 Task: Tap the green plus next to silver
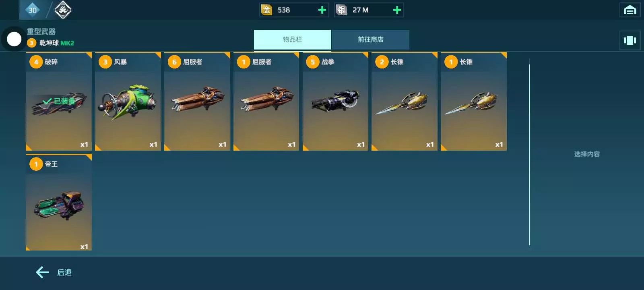(x=397, y=10)
